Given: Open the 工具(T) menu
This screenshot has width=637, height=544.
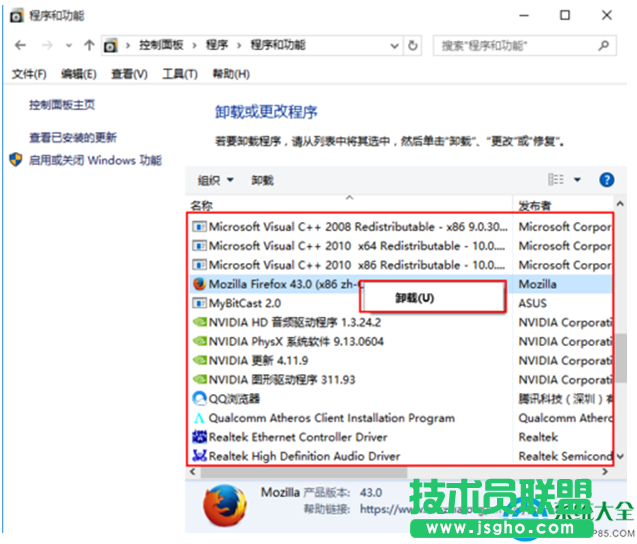Looking at the screenshot, I should 180,74.
